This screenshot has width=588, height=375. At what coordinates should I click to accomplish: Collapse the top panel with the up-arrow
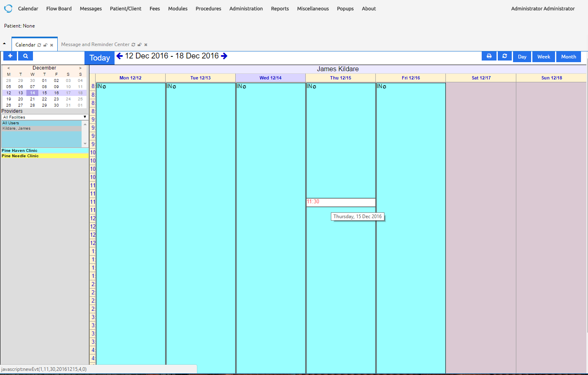pos(4,44)
